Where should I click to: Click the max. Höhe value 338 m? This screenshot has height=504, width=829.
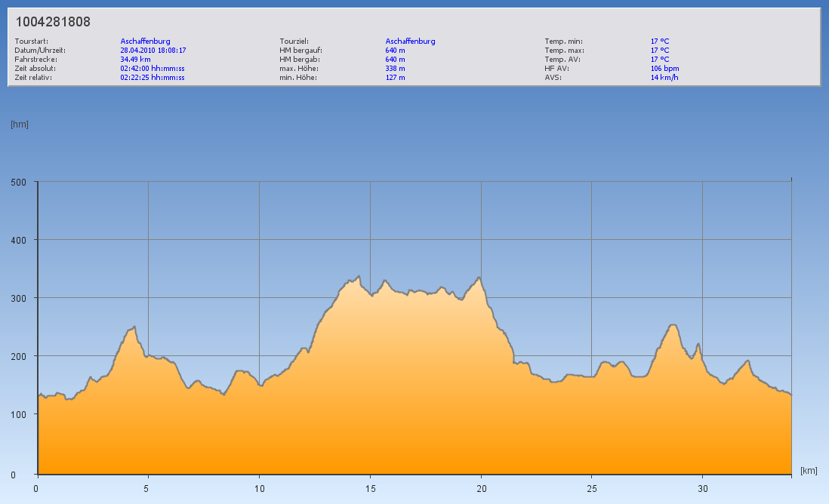[396, 68]
